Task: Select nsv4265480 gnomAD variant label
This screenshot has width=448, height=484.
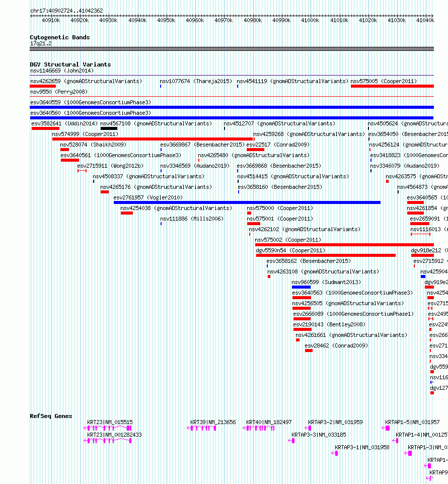Action: click(254, 155)
